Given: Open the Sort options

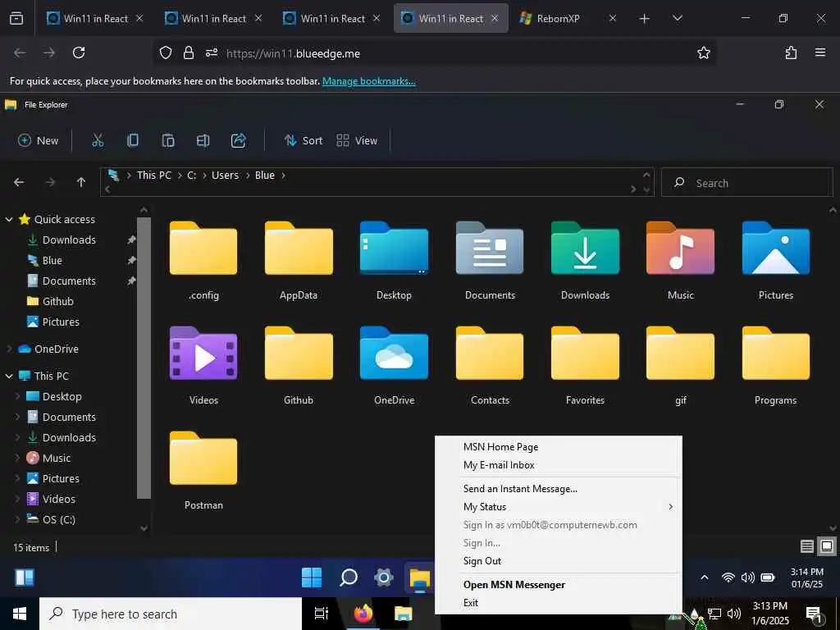Looking at the screenshot, I should 304,140.
